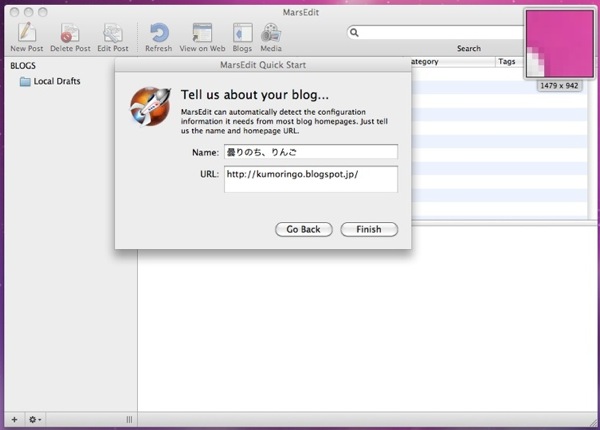Image resolution: width=600 pixels, height=430 pixels.
Task: Click the MarsEdit rocket logo icon
Action: (x=150, y=106)
